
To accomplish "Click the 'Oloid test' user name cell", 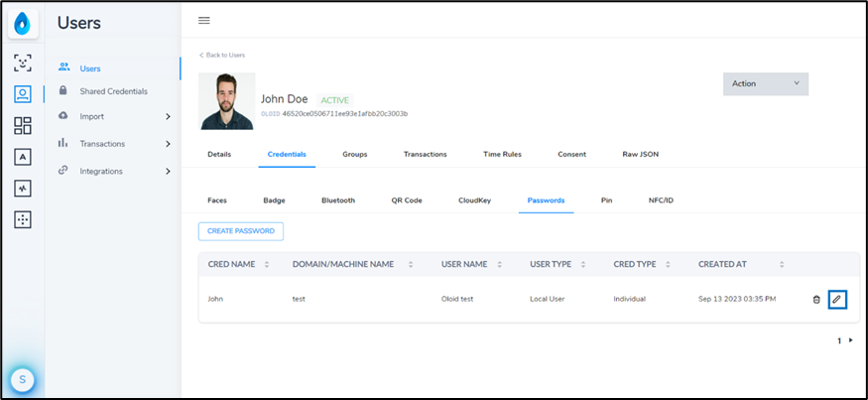I will coord(457,299).
